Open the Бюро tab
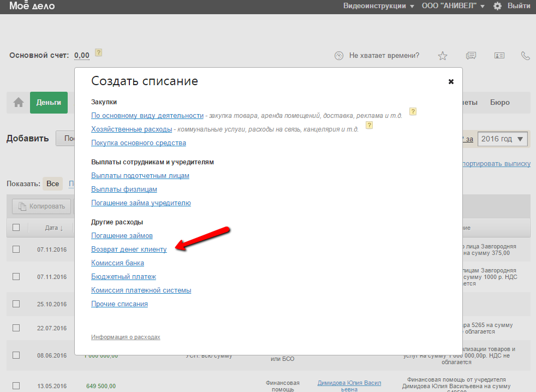536x392 pixels. click(x=500, y=102)
